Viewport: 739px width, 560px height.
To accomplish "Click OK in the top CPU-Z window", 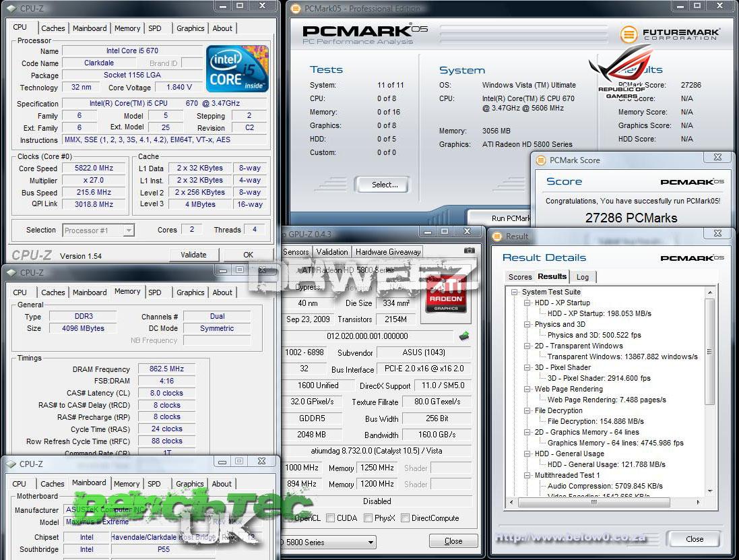I will [x=249, y=255].
